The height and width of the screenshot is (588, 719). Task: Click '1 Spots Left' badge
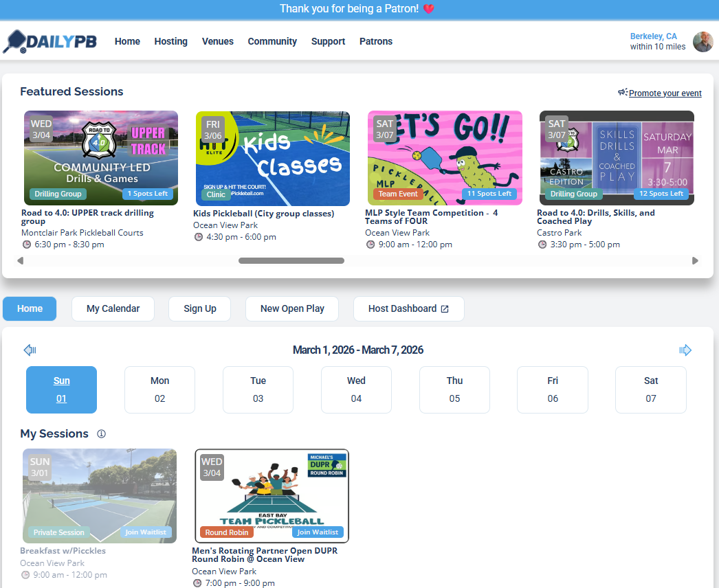(148, 194)
